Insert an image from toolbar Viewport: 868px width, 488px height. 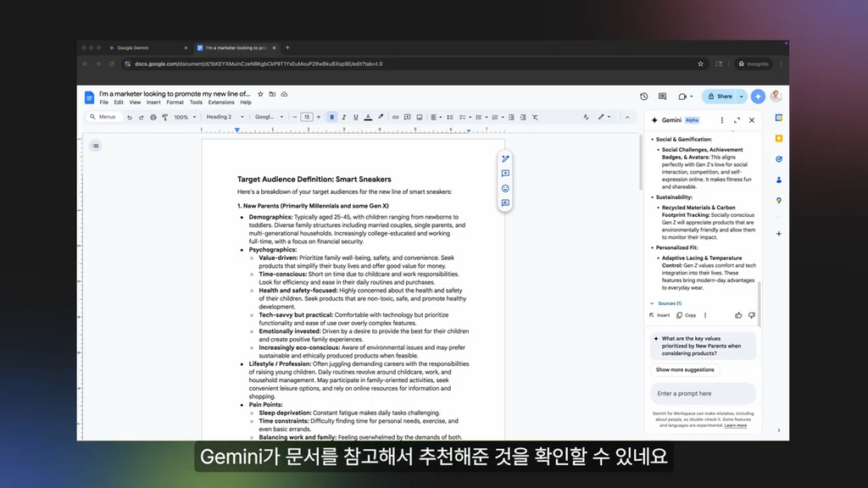coord(420,117)
